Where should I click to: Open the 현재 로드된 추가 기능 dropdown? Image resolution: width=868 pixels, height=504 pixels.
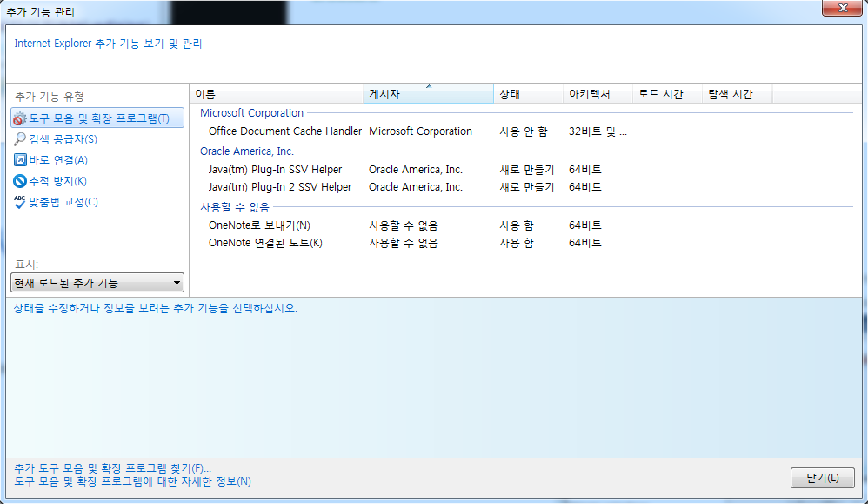97,282
